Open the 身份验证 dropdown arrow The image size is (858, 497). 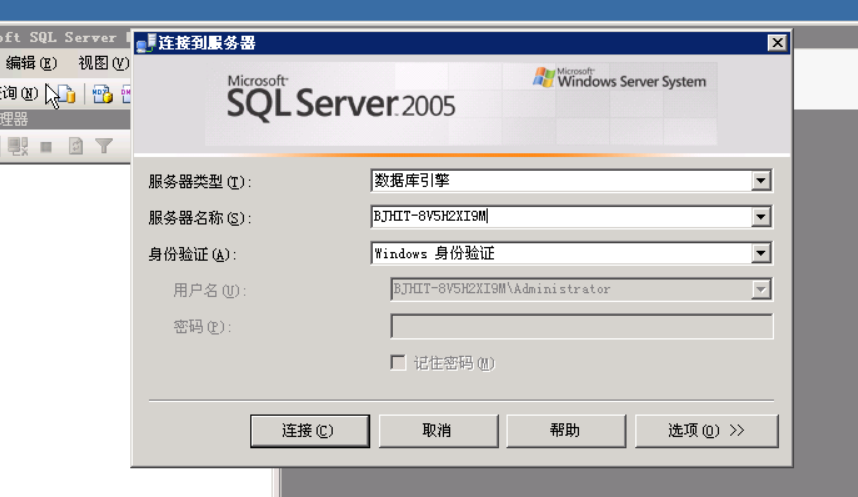761,253
